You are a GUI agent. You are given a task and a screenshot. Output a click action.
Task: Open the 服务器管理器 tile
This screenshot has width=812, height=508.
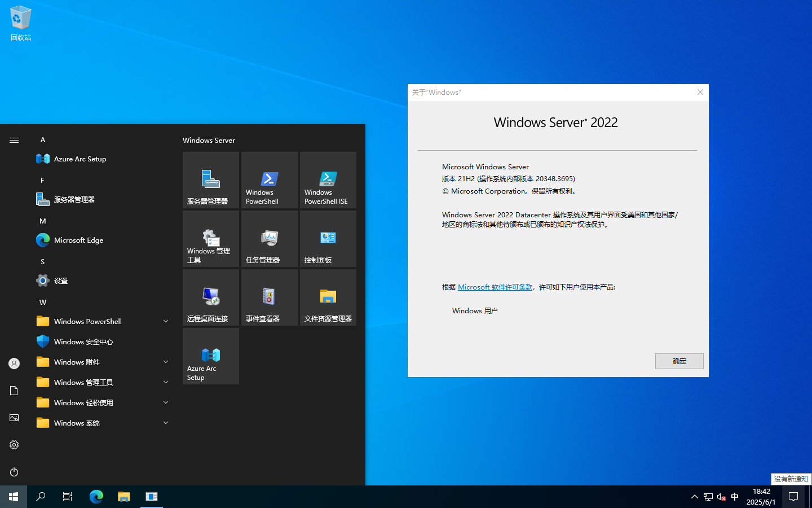[210, 180]
